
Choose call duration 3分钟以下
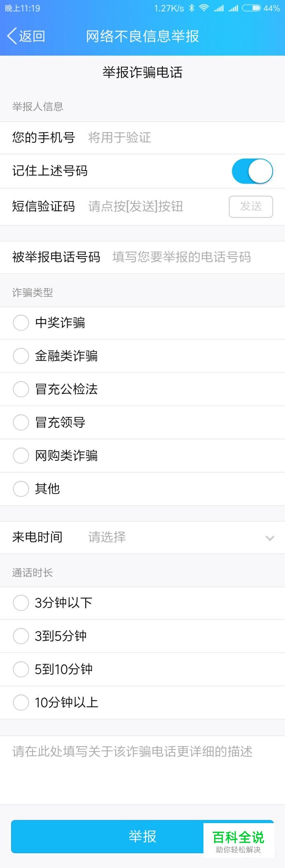pyautogui.click(x=21, y=603)
